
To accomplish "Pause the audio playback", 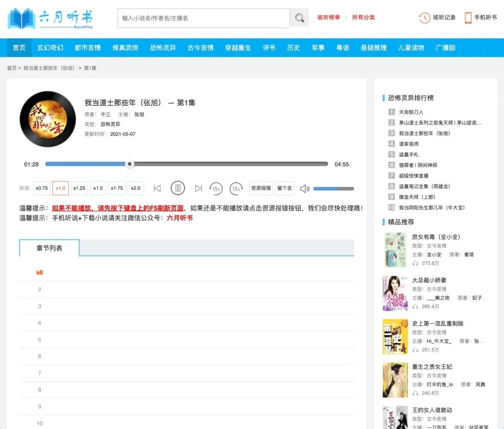I will [x=178, y=188].
